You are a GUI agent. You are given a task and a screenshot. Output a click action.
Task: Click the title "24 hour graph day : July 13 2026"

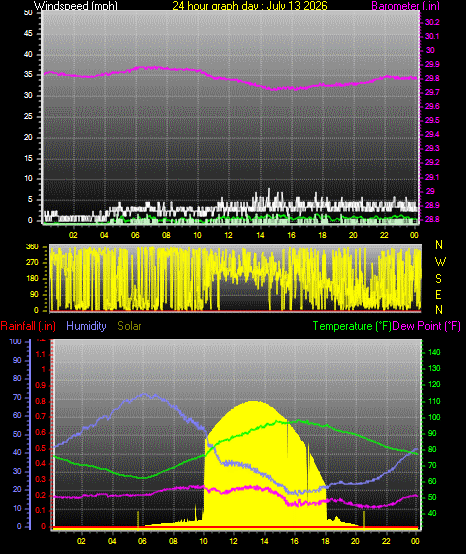[250, 6]
